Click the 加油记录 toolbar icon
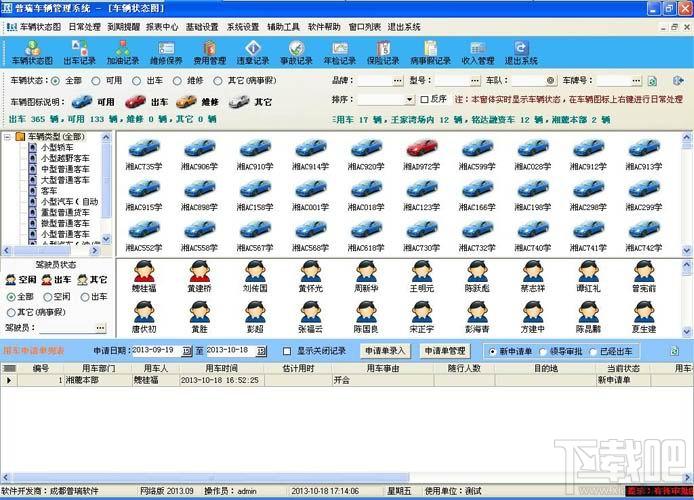The image size is (694, 500). coord(123,53)
